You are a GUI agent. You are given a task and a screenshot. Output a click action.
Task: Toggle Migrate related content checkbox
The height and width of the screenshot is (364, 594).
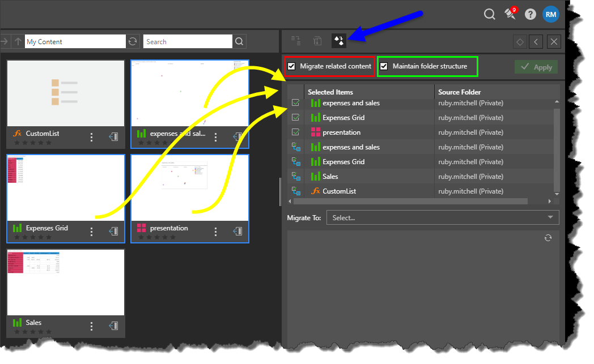[x=291, y=66]
